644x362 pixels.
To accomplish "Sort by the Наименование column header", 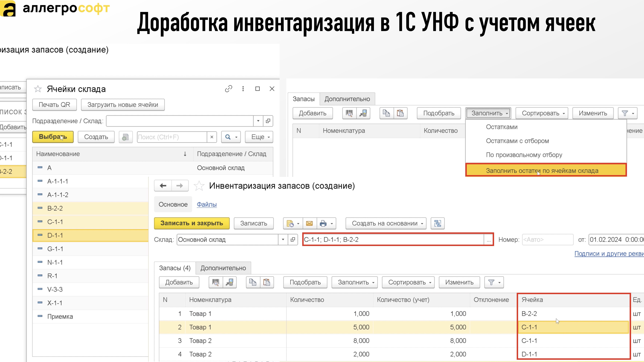I will pos(113,154).
